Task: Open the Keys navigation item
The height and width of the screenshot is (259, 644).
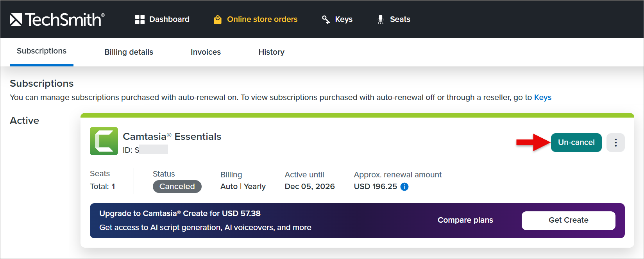Action: coord(343,20)
